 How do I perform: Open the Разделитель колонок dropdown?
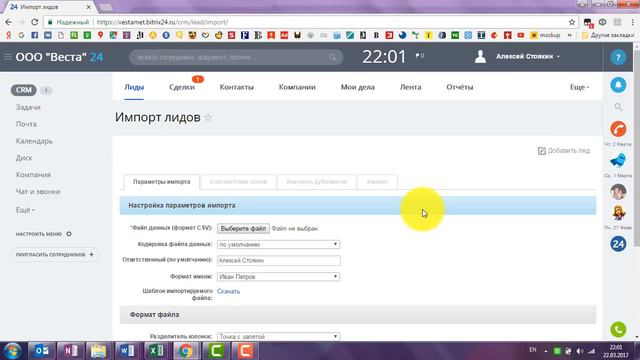[x=278, y=336]
